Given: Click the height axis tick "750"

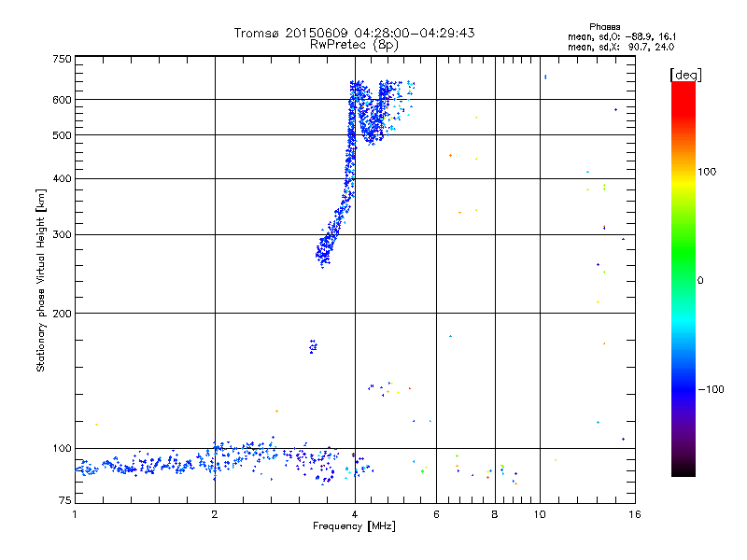Looking at the screenshot, I should 62,59.
